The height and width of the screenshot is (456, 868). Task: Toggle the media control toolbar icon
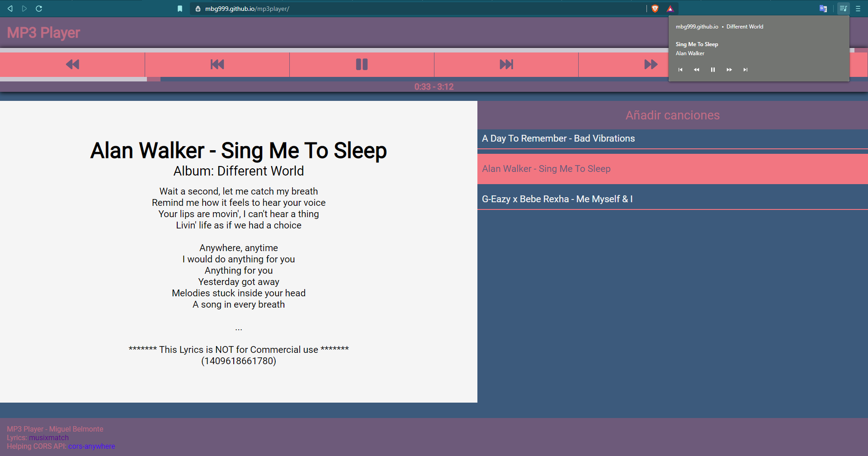tap(844, 9)
